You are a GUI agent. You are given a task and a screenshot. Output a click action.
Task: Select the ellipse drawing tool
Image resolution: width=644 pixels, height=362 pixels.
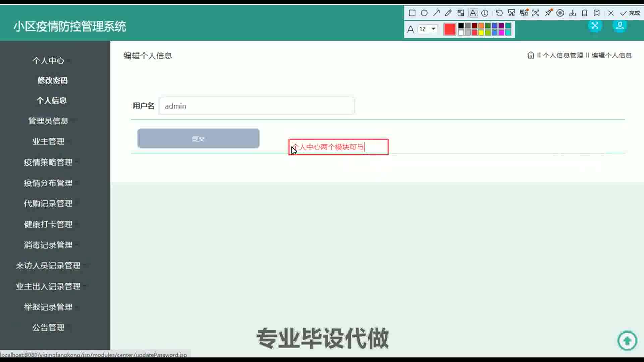point(424,13)
